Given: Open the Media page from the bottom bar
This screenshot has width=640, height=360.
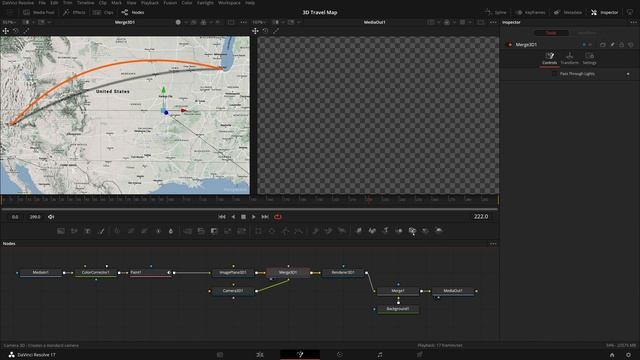Looking at the screenshot, I should point(220,355).
